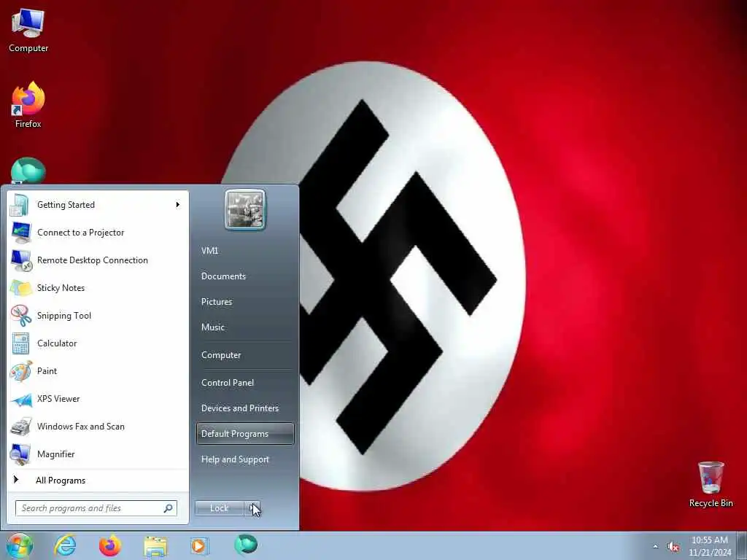Click the Getting Started icon in Start menu
The image size is (747, 560).
[x=20, y=205]
